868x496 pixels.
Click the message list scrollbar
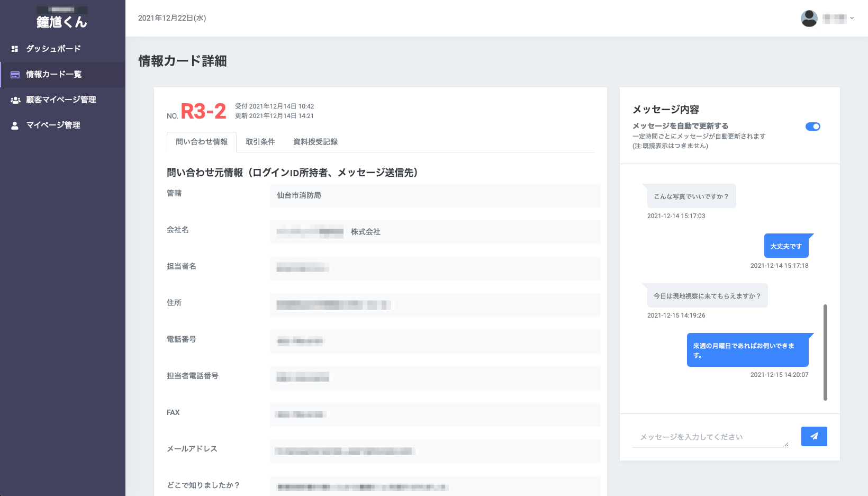coord(825,352)
